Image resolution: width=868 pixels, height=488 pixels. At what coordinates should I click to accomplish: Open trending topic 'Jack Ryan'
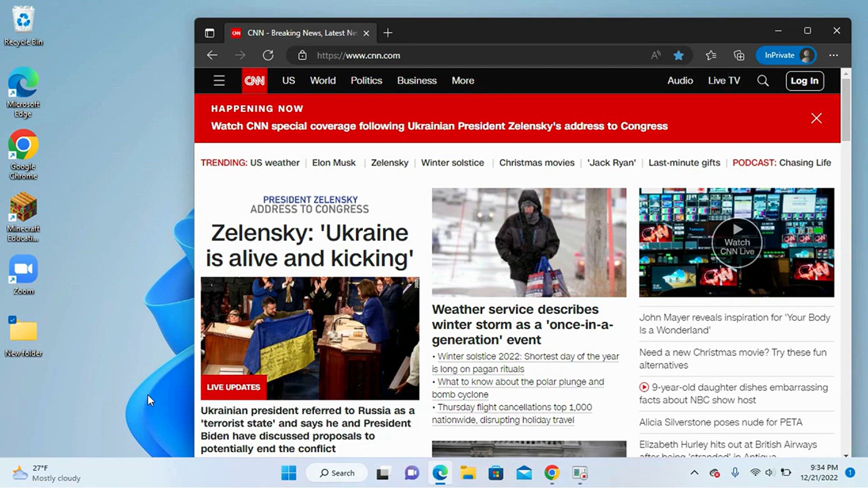(612, 163)
